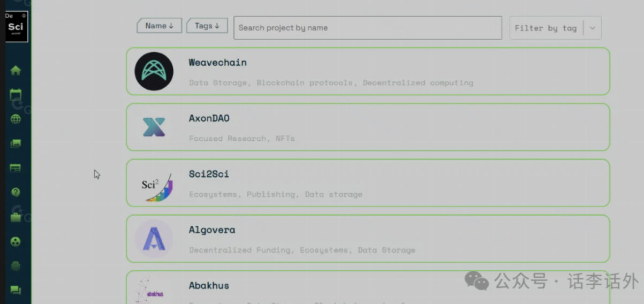The height and width of the screenshot is (304, 644).
Task: Open the briefcase icon in sidebar
Action: coord(16,217)
